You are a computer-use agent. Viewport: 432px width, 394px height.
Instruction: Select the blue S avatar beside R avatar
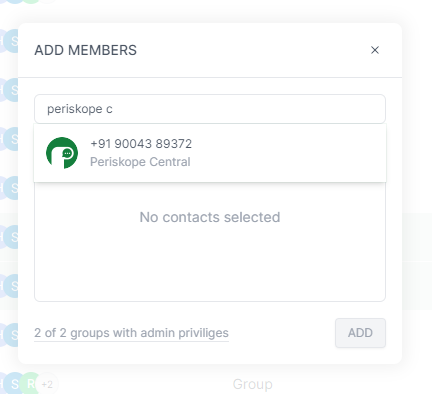[13, 384]
